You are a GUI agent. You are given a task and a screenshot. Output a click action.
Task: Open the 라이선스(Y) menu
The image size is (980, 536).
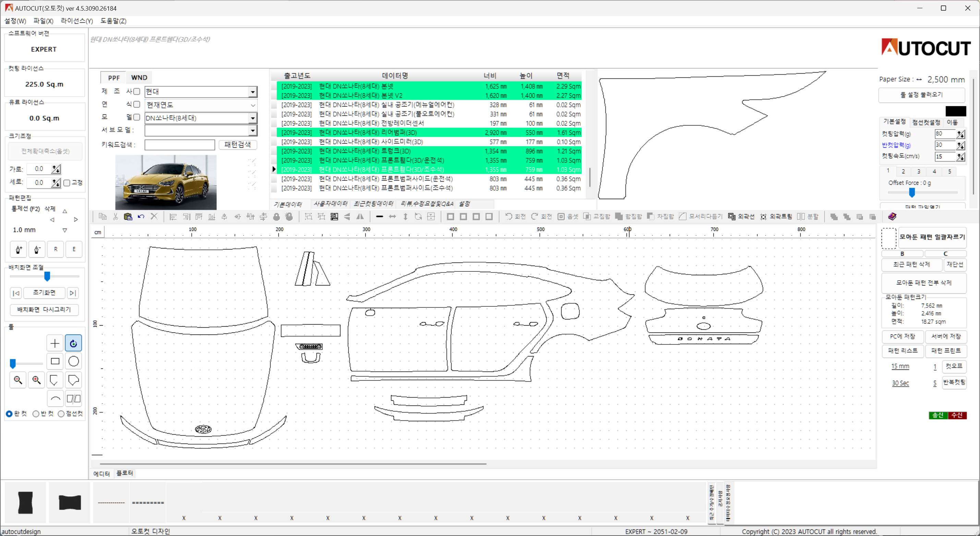point(77,21)
